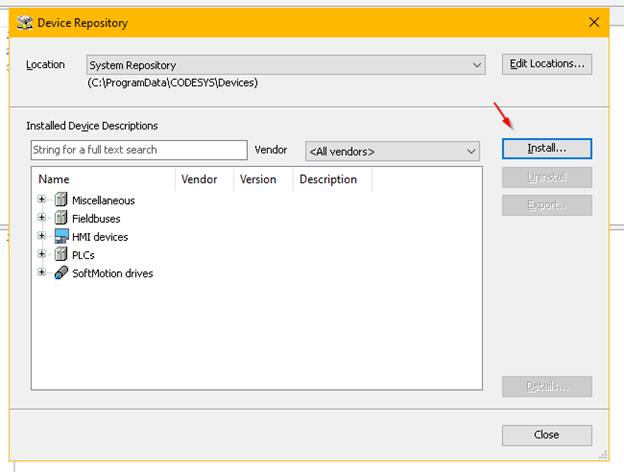Screen dimensions: 624x472
Task: Select the Miscellaneous category icon
Action: [61, 199]
